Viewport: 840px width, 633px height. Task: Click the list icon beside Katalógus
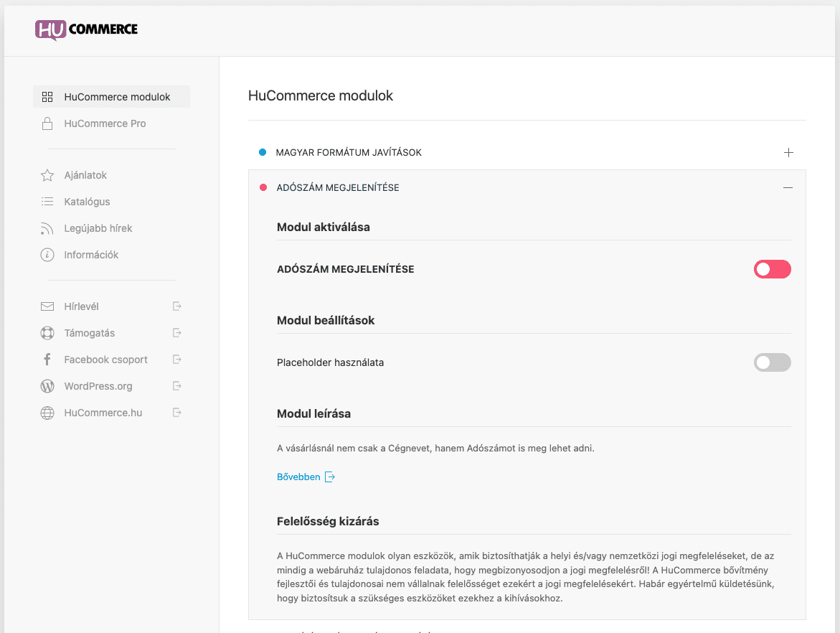point(47,202)
